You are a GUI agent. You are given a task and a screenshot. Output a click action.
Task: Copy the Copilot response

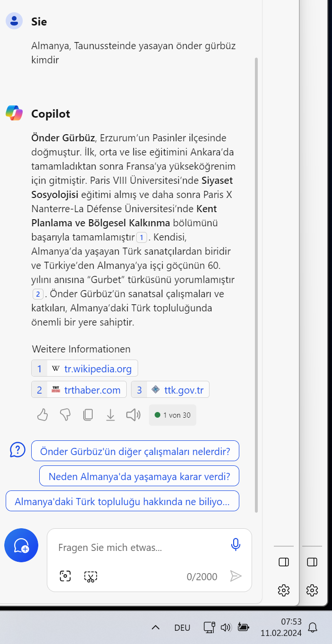pos(88,415)
